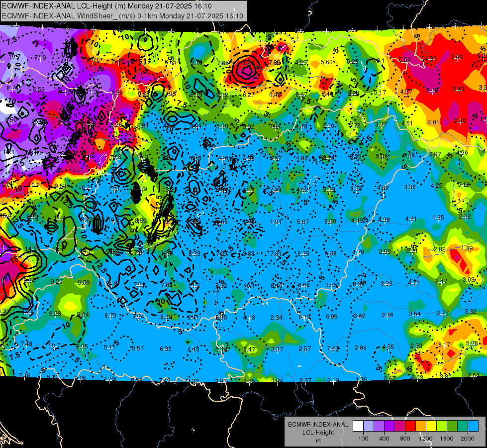Click the map value 3.92

pyautogui.click(x=457, y=57)
